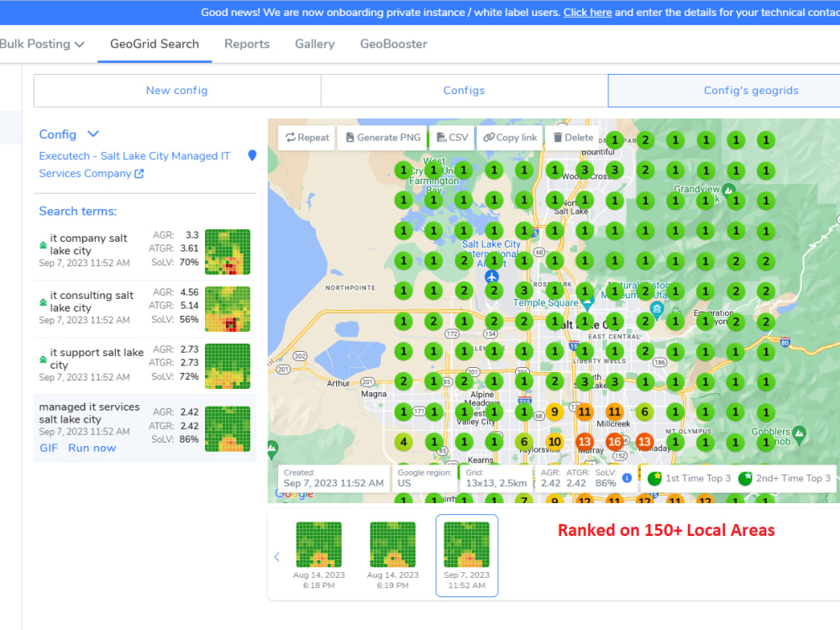This screenshot has width=840, height=630.
Task: Click the rank 4 map marker
Action: pos(403,442)
